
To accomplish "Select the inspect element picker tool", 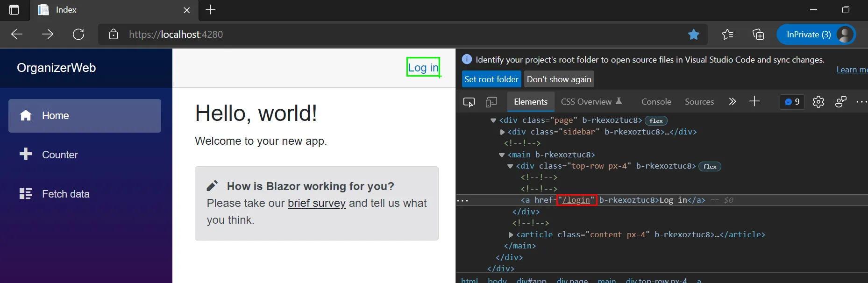I will click(469, 102).
